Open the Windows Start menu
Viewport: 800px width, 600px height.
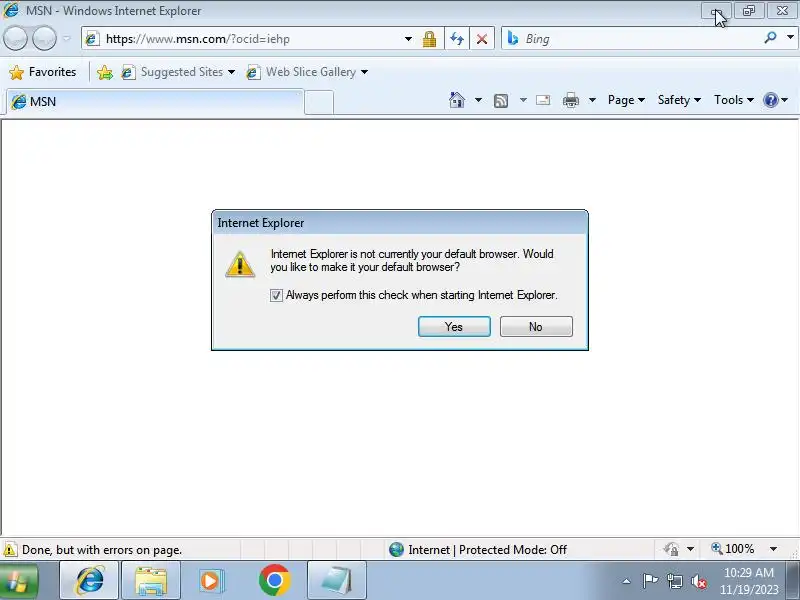pyautogui.click(x=18, y=581)
